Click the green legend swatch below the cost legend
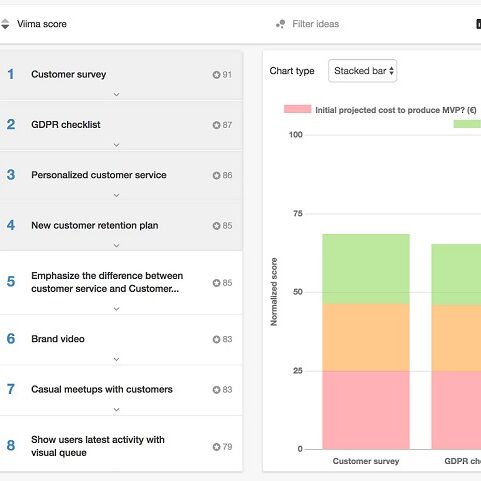The image size is (481, 481). point(467,124)
